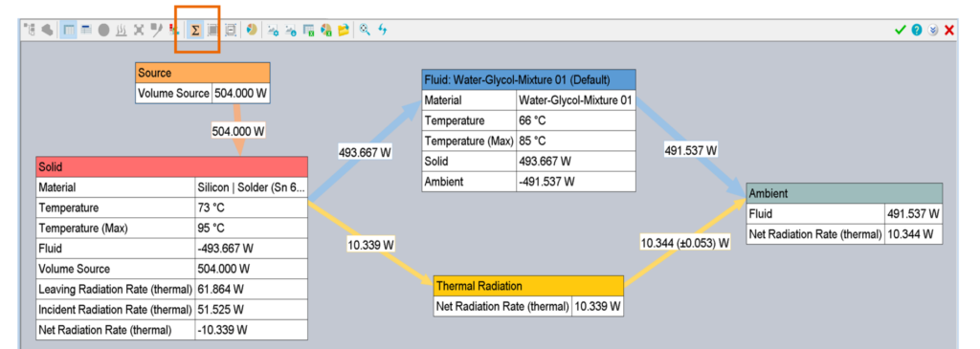
Task: Select the Thermal Radiation node header
Action: [528, 286]
